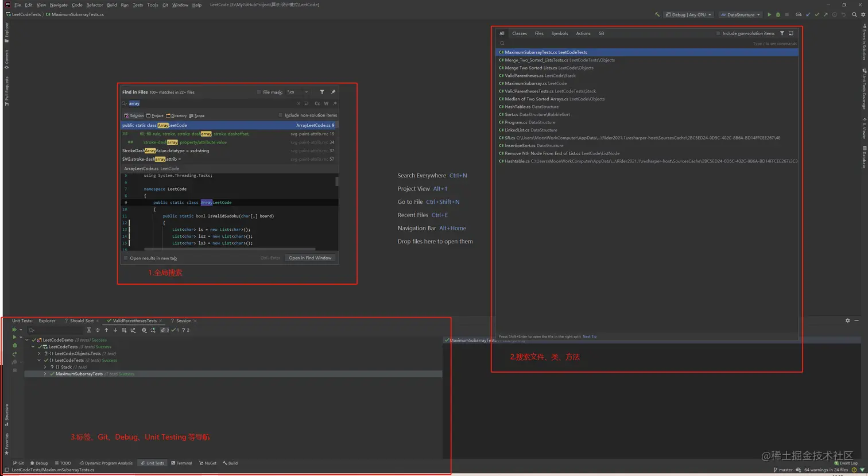The height and width of the screenshot is (476, 868).
Task: Toggle match case Cc option
Action: coord(317,103)
